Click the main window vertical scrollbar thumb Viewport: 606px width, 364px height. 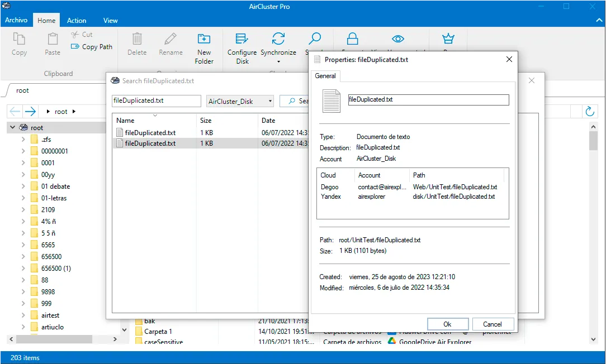click(x=593, y=140)
